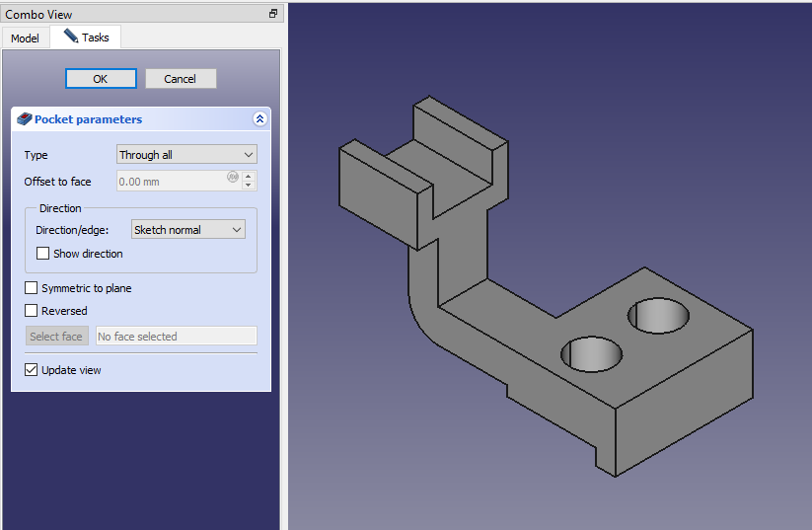Cancel the pocket operation

point(181,79)
